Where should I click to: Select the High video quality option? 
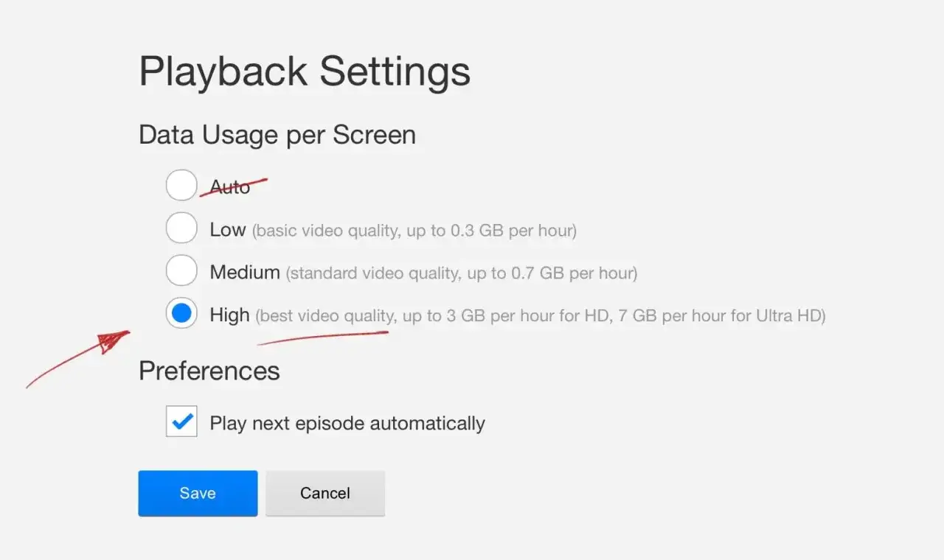click(x=181, y=313)
